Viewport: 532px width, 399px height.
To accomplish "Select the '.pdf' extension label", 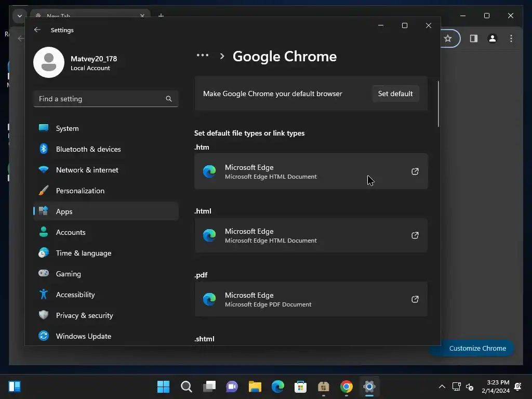I will click(201, 275).
